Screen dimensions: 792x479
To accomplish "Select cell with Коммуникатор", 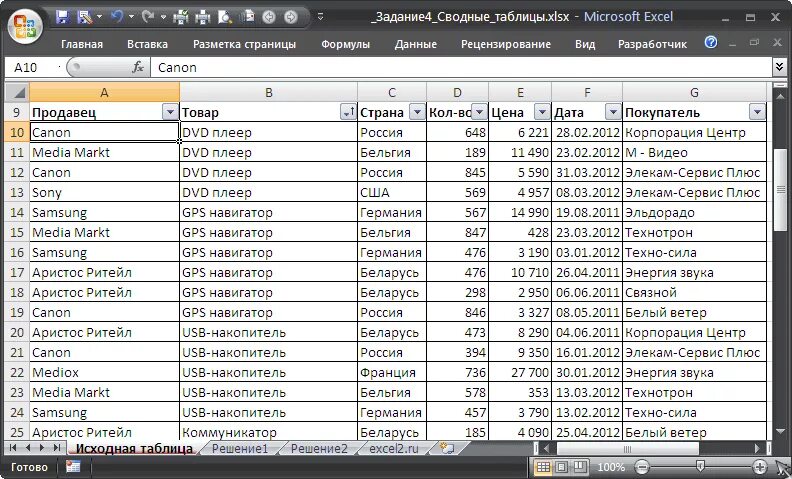I will [269, 433].
